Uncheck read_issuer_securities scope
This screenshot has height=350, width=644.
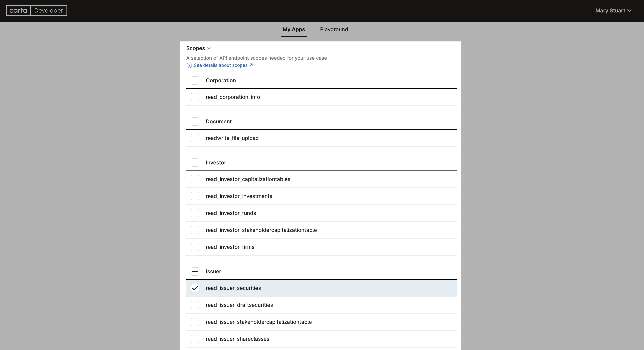(x=195, y=288)
